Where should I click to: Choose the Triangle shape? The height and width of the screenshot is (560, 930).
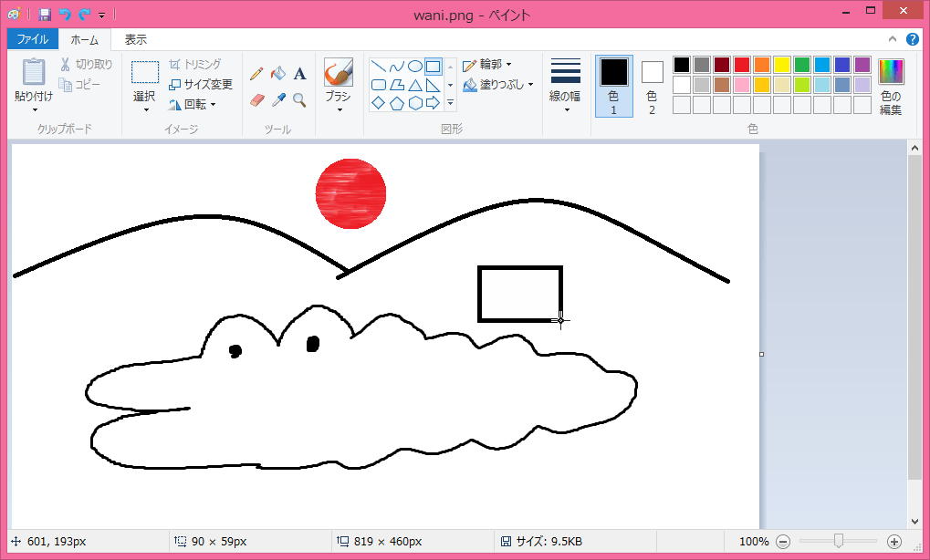click(415, 85)
